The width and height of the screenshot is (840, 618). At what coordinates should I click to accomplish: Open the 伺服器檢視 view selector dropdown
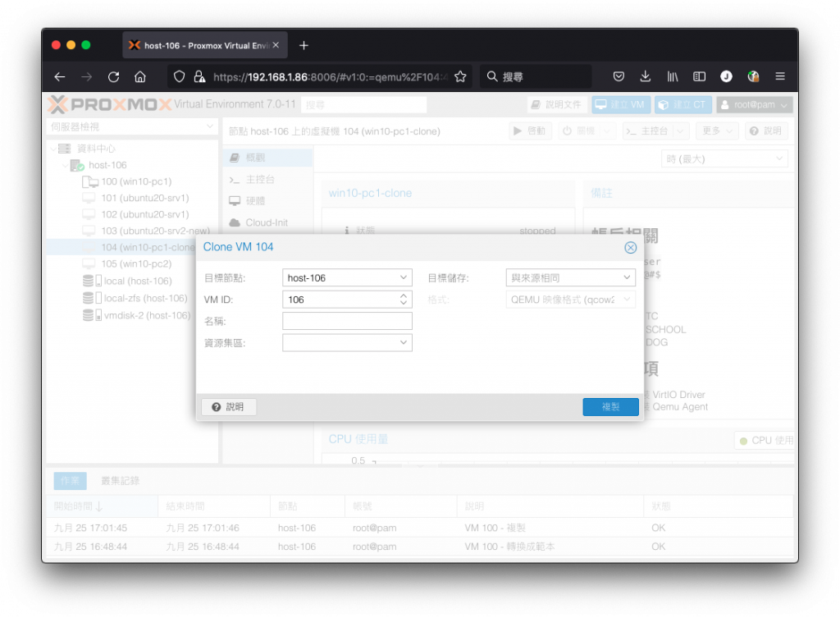tap(132, 126)
